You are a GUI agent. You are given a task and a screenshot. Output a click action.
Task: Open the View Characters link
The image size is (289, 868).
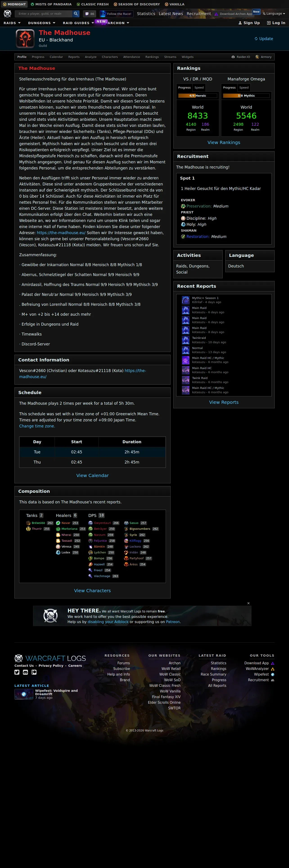pyautogui.click(x=93, y=591)
